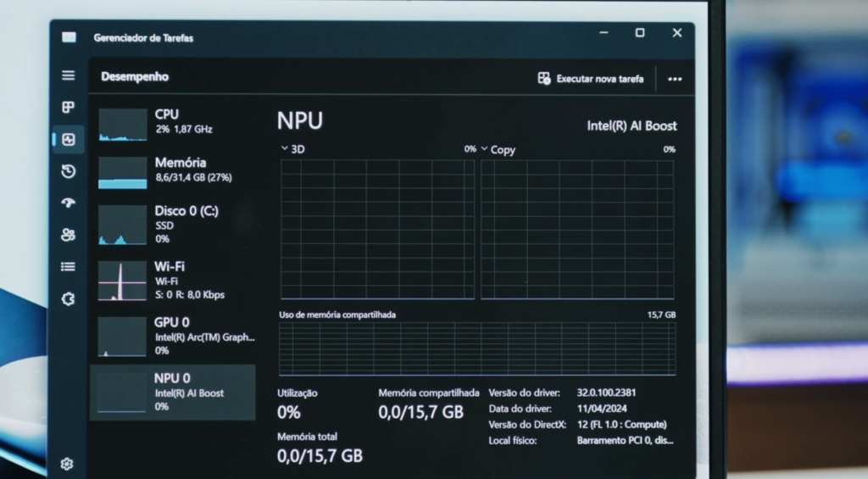Click the Desempenho page heading

(x=135, y=76)
